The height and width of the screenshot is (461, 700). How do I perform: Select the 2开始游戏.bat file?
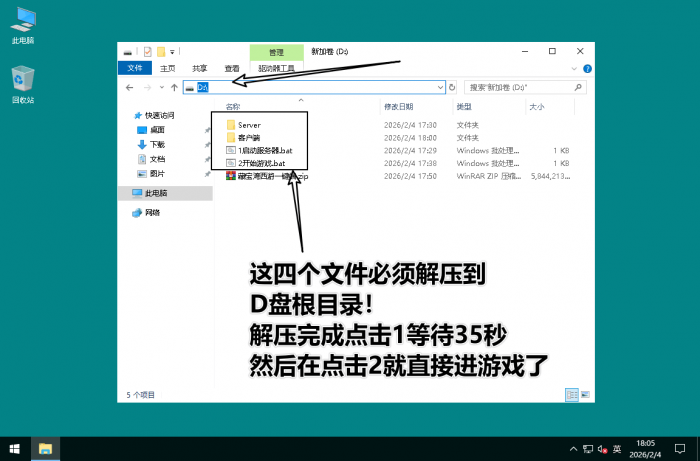pos(256,163)
